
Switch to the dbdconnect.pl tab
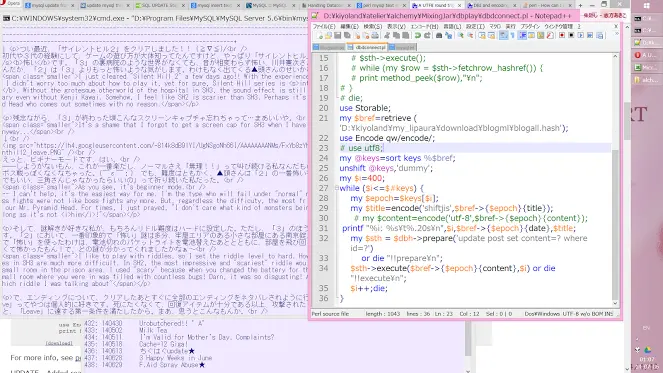pyautogui.click(x=367, y=47)
